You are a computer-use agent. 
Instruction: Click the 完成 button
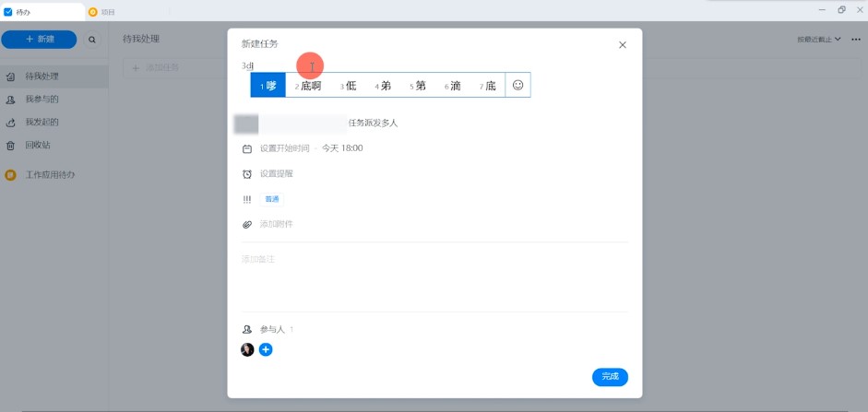(610, 377)
